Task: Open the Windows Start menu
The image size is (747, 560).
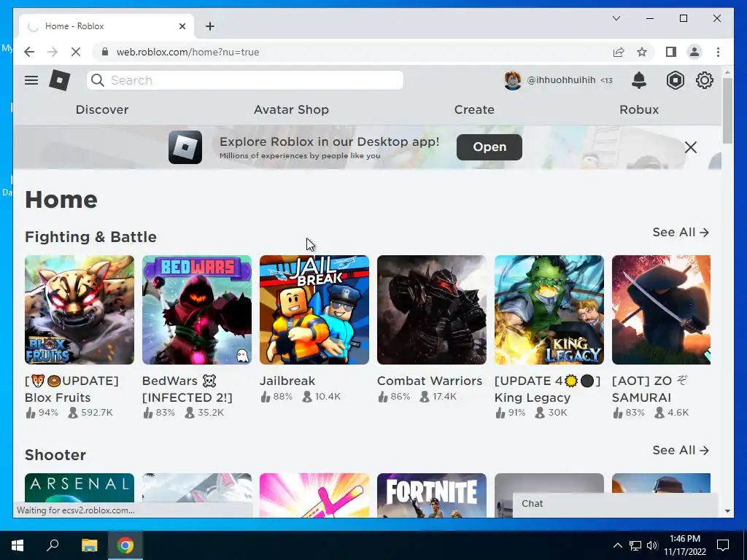Action: tap(18, 545)
